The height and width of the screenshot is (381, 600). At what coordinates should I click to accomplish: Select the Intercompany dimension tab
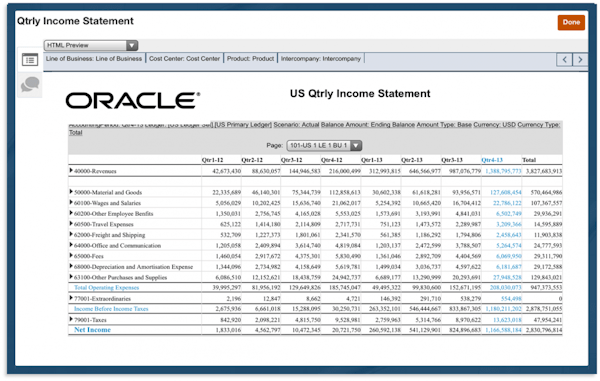pyautogui.click(x=321, y=59)
